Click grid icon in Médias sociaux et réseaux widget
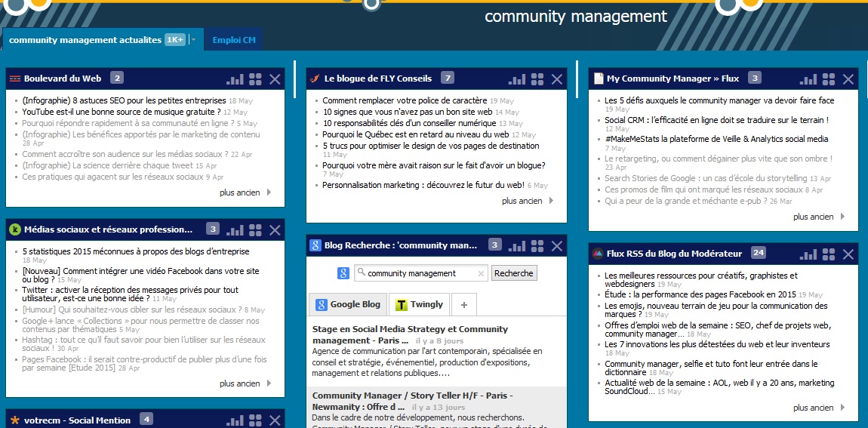868x428 pixels. pyautogui.click(x=255, y=229)
